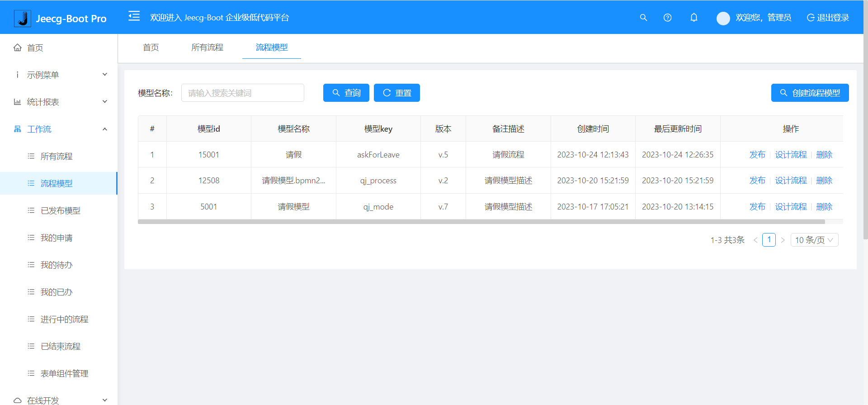Click model name 请假模型.bpmn2...

click(x=294, y=181)
